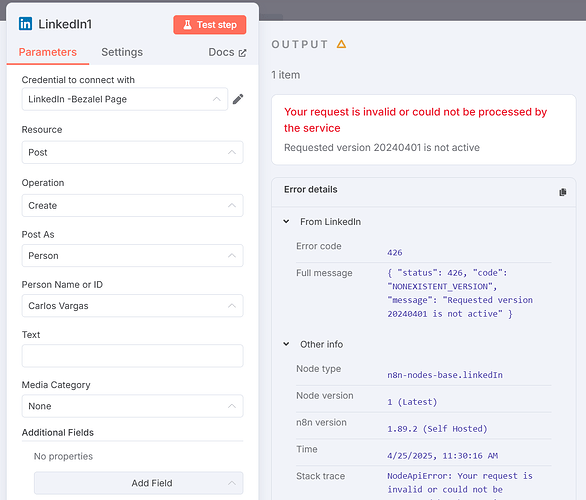Switch to the Settings tab

pos(122,52)
